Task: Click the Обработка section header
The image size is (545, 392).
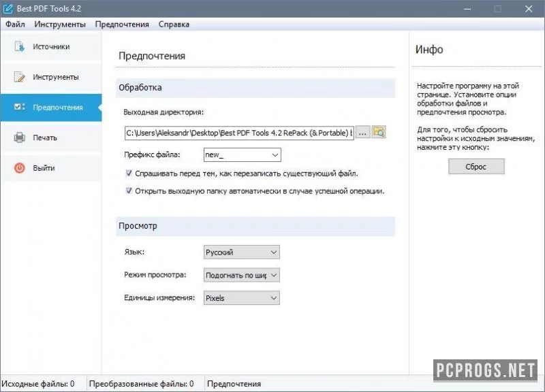Action: click(255, 88)
